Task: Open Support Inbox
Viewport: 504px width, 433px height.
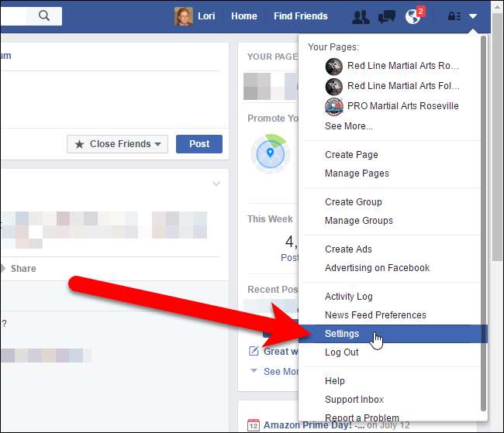Action: click(x=354, y=400)
